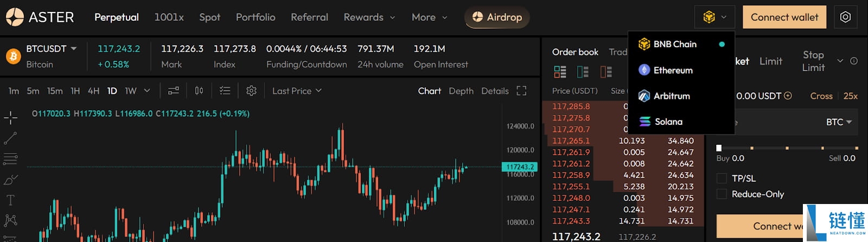Screen dimensions: 868x242
Task: Expand the BTCUSDT pair selector
Action: pos(52,49)
